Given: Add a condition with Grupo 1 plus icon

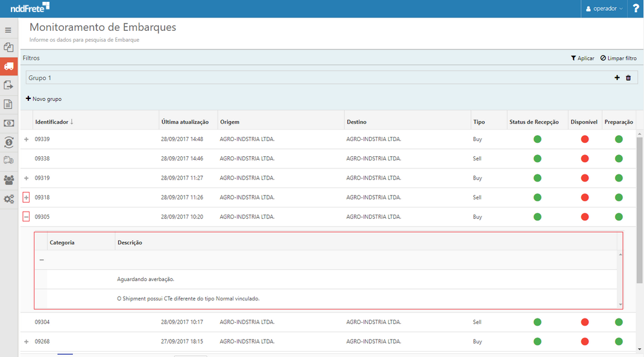Looking at the screenshot, I should click(x=617, y=78).
